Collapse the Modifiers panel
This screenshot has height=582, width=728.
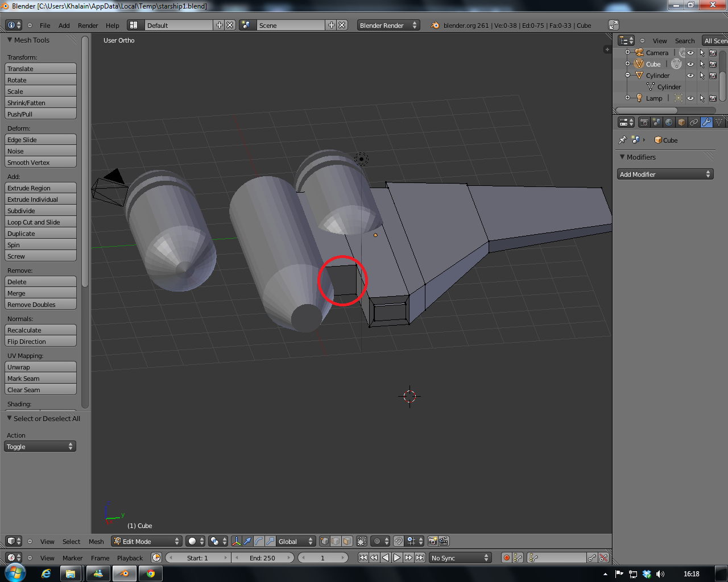click(622, 157)
